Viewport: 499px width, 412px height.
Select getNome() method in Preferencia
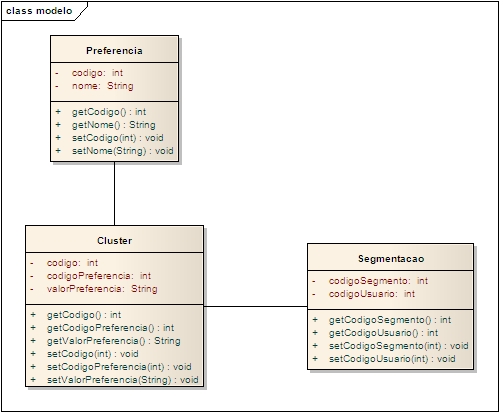click(113, 125)
